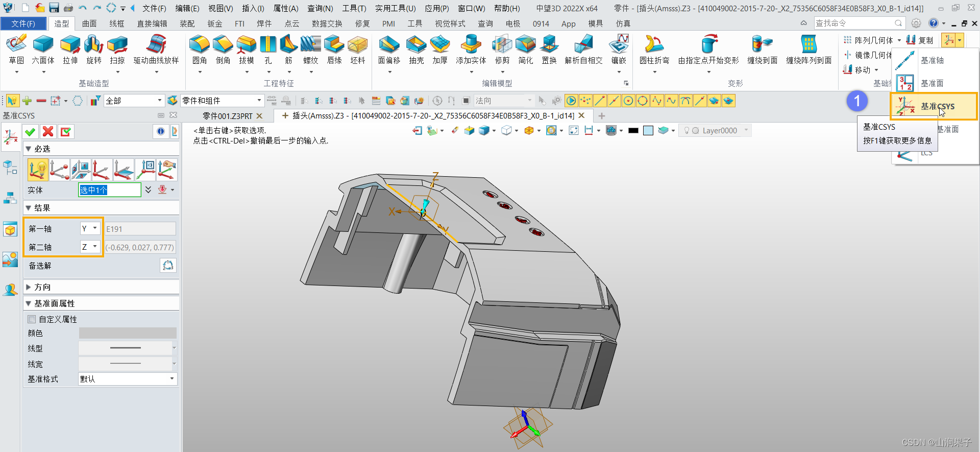Select 3-point CSYS method icon in 必选
This screenshot has height=452, width=980.
[60, 170]
